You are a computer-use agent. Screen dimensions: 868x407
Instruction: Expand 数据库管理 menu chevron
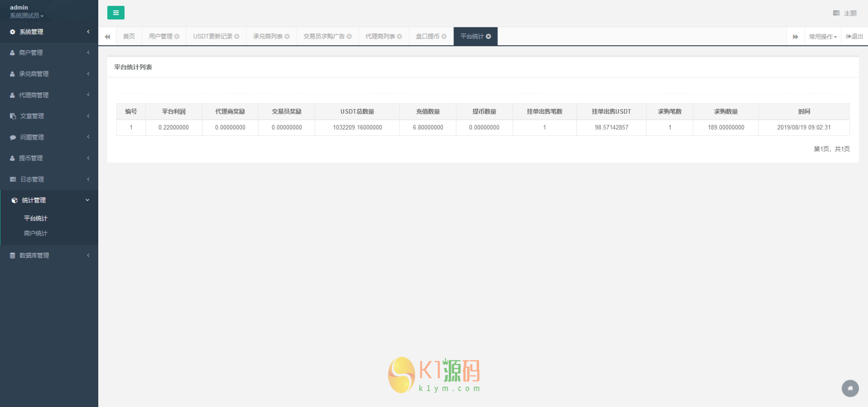coord(88,255)
